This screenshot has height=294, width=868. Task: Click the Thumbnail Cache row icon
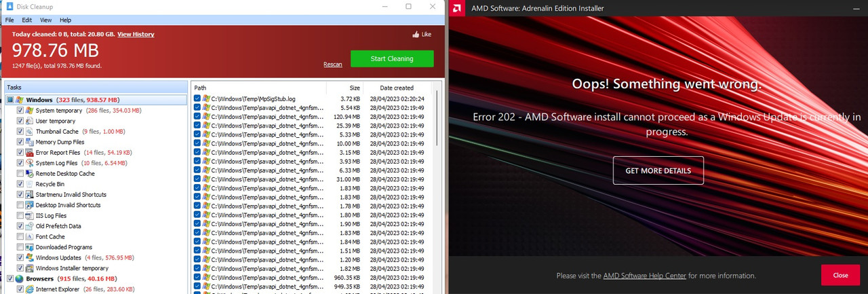point(30,131)
